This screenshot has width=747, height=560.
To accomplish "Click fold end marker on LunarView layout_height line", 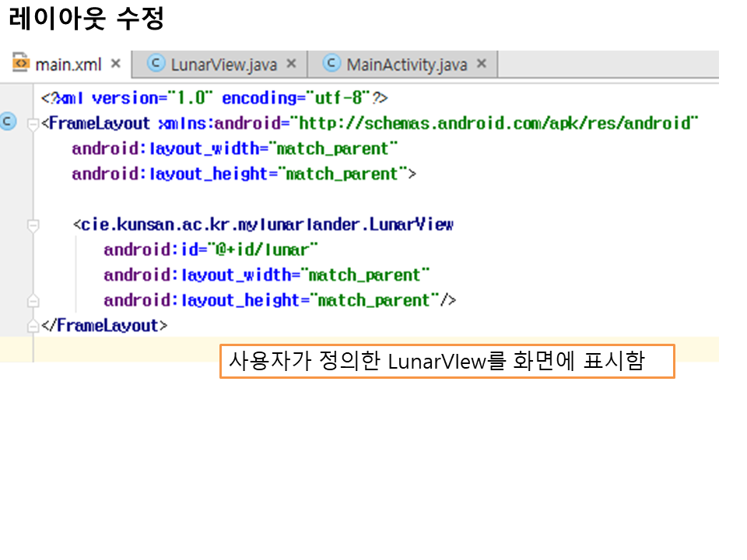I will [33, 301].
